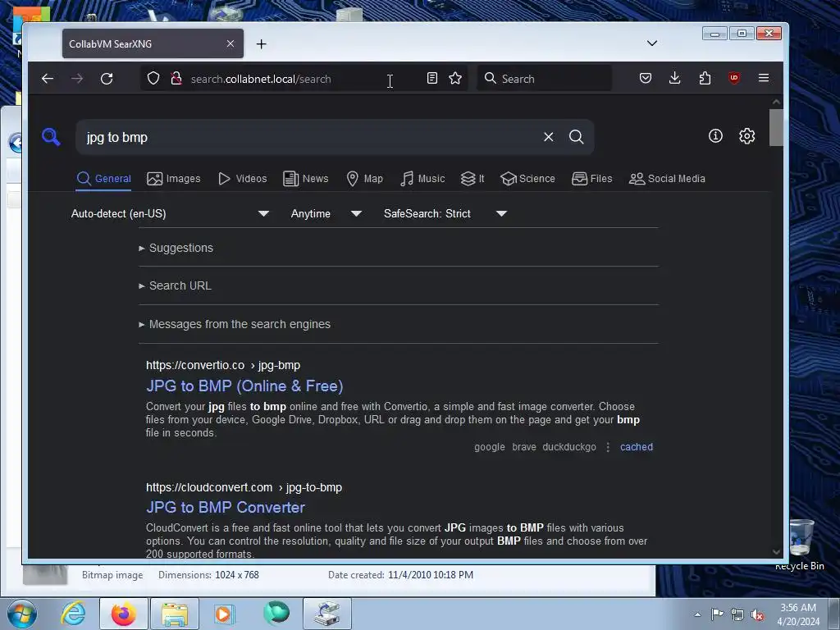Click the Action Center flag icon
The width and height of the screenshot is (840, 630).
coord(717,614)
